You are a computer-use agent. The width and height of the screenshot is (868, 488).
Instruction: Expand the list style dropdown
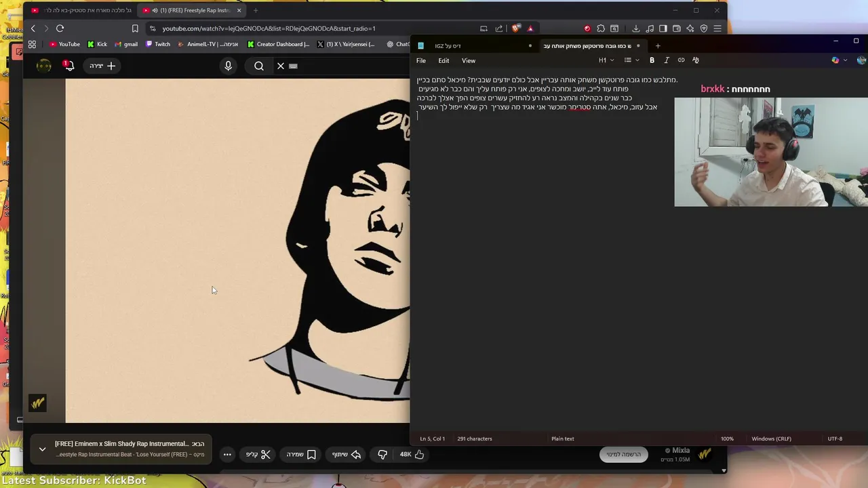pyautogui.click(x=631, y=60)
